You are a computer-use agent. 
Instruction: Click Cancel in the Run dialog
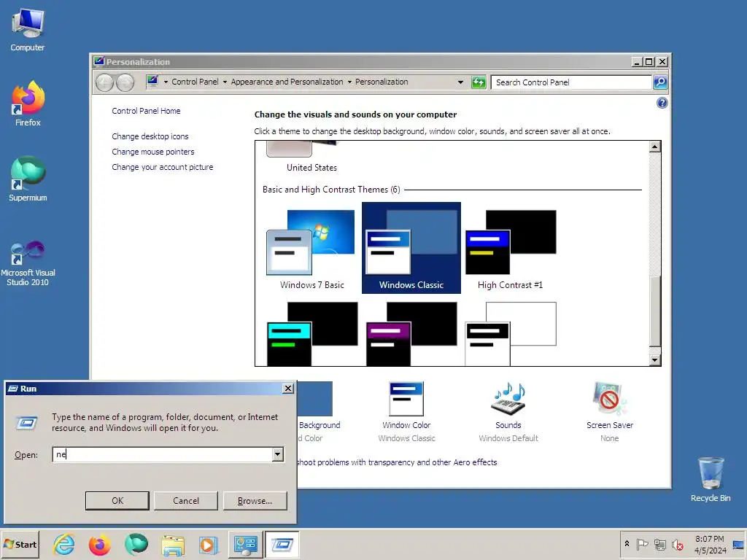[x=186, y=500]
